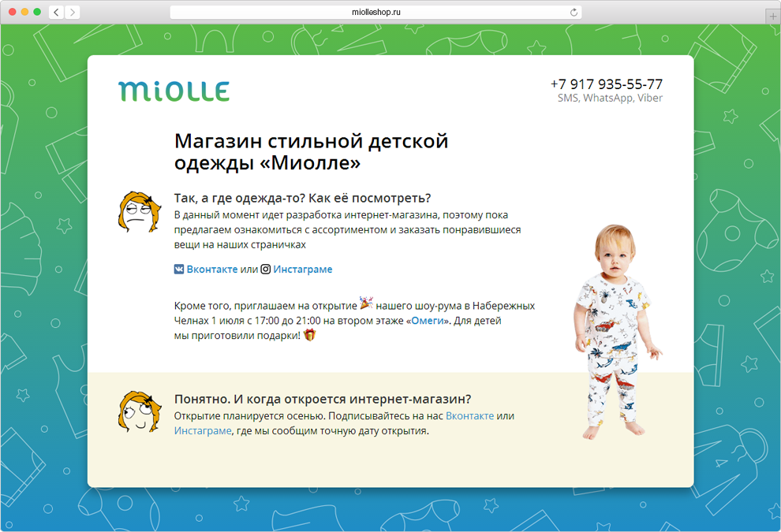Viewport: 781px width, 532px height.
Task: Follow the Омеги link
Action: click(428, 321)
